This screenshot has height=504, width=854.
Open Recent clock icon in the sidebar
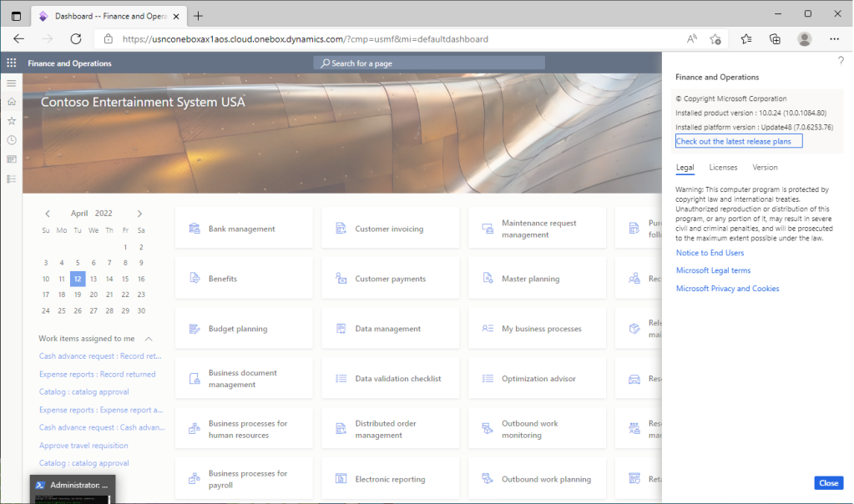[12, 140]
